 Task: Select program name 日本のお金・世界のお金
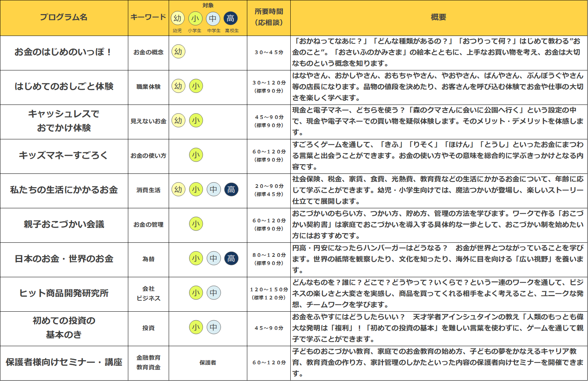coord(64,259)
